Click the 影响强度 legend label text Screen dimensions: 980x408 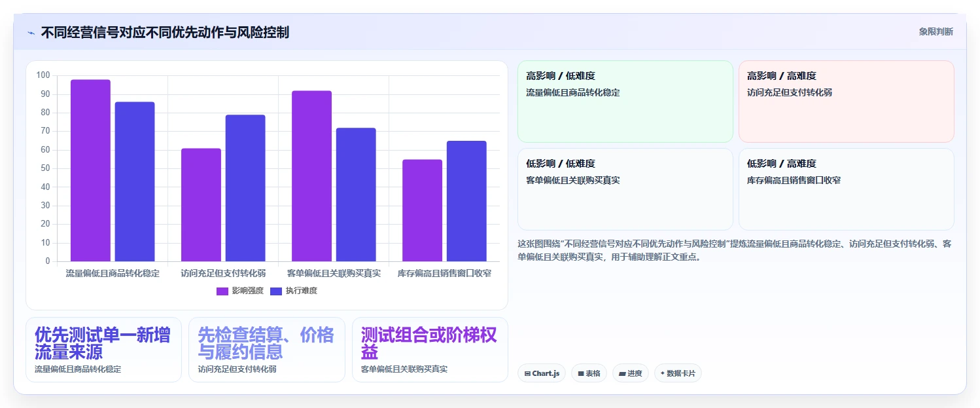[247, 291]
